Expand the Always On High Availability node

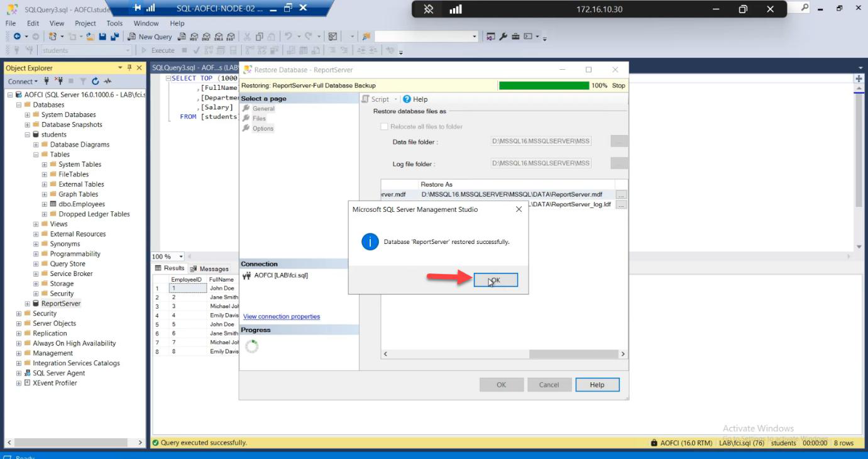19,343
